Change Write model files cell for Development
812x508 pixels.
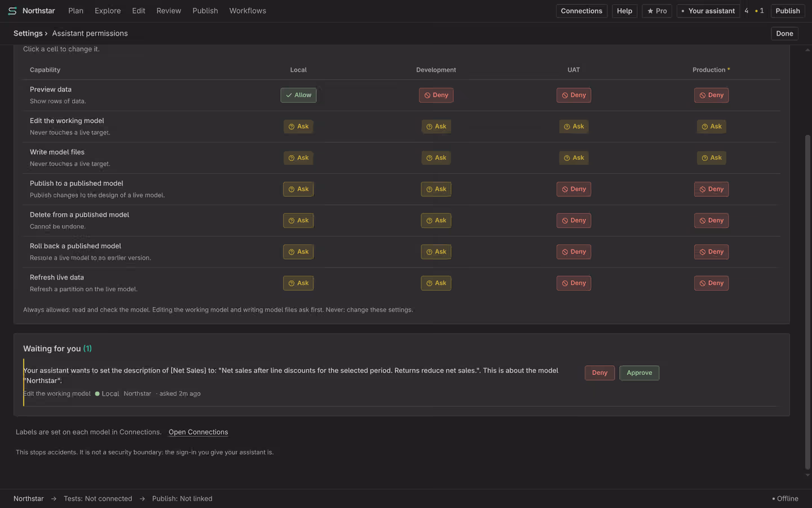[x=436, y=157]
